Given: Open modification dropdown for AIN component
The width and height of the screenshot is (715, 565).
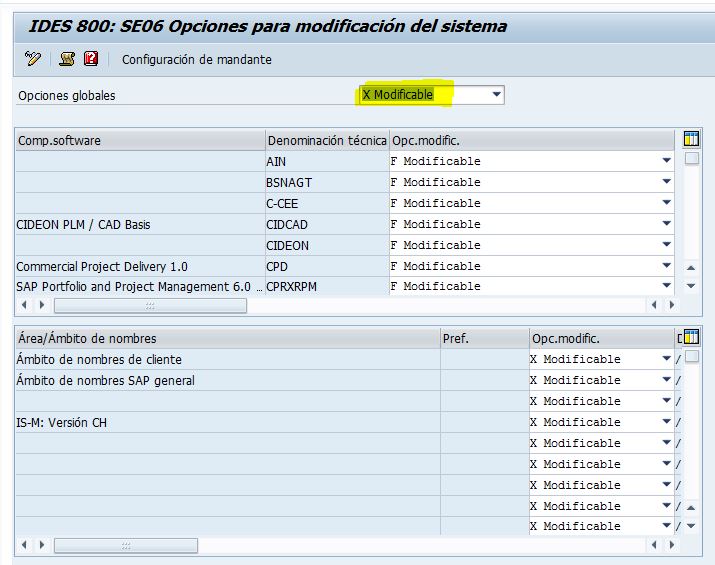Looking at the screenshot, I should 666,161.
